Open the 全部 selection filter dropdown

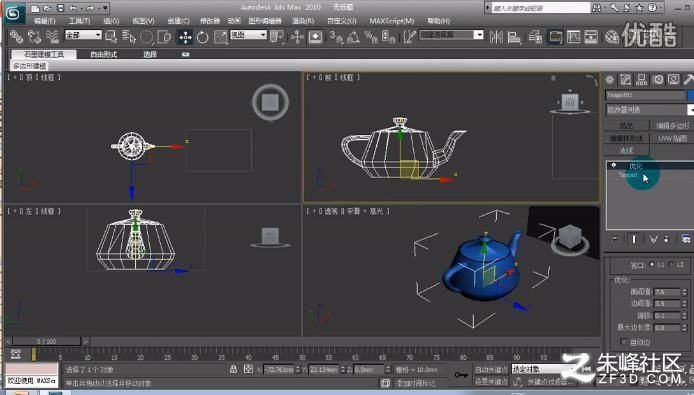point(83,35)
